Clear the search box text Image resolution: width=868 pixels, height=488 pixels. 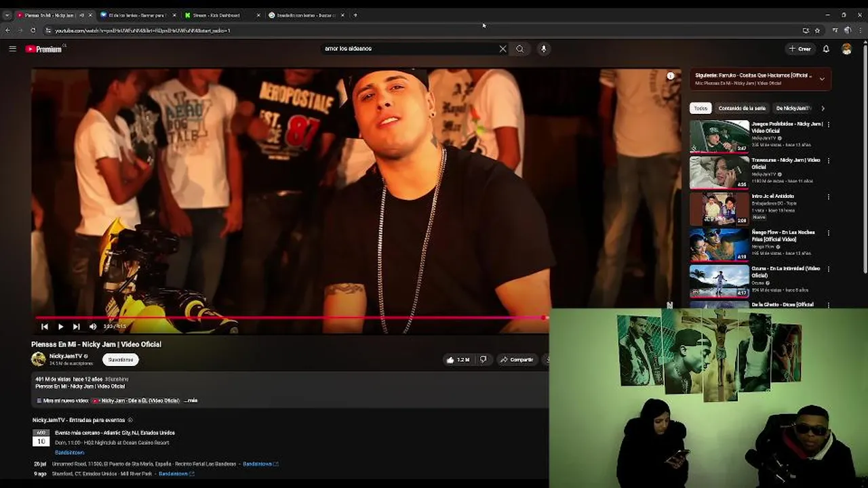tap(502, 49)
